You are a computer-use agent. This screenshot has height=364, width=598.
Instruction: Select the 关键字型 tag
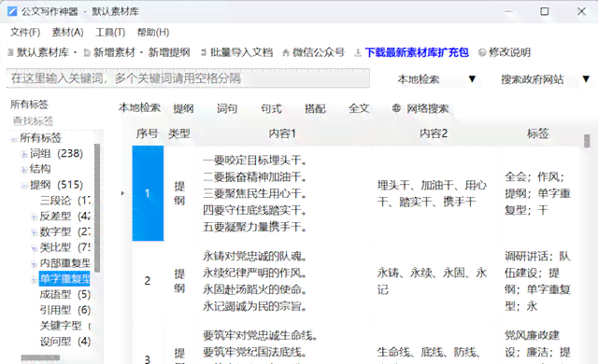click(x=64, y=326)
